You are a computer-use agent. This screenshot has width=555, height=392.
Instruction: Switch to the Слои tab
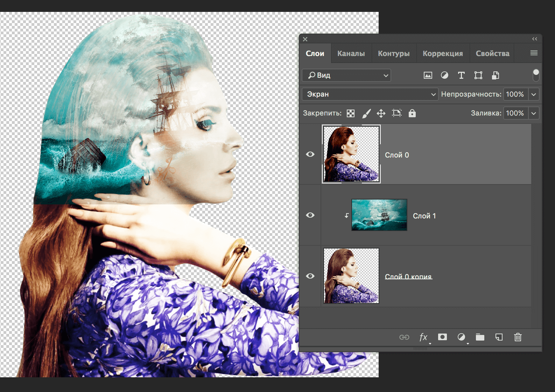click(315, 54)
